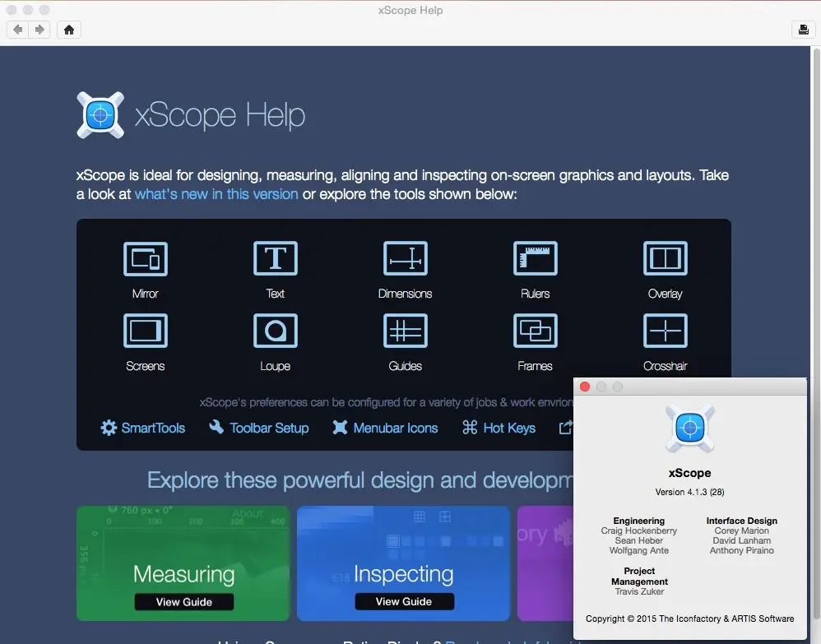The image size is (821, 644).
Task: Open the SmartTools link
Action: 153,429
